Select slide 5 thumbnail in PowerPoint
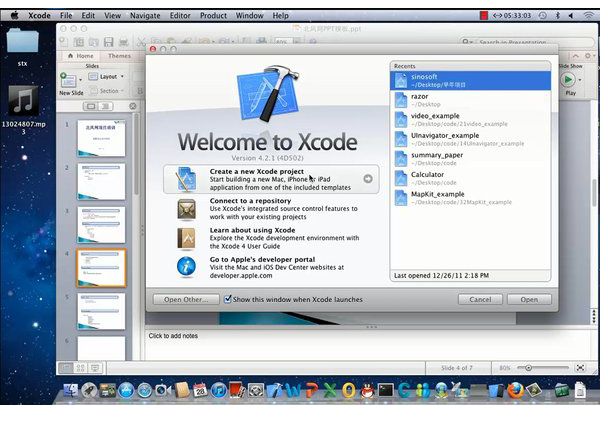Image resolution: width=608 pixels, height=421 pixels. click(x=101, y=311)
